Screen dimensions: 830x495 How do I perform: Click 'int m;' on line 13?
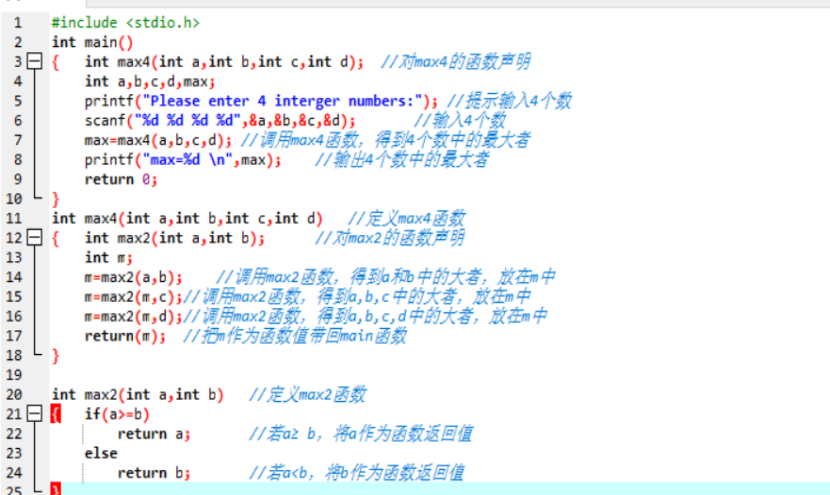coord(109,258)
